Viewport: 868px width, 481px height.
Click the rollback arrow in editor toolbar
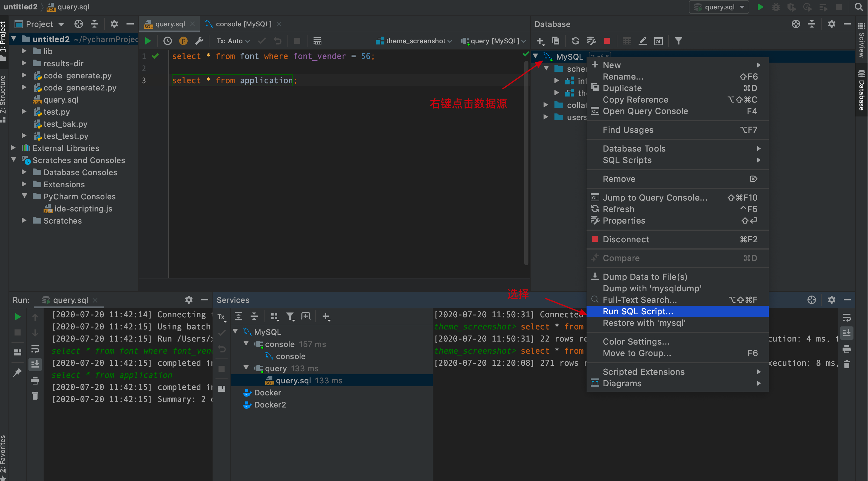(x=278, y=41)
